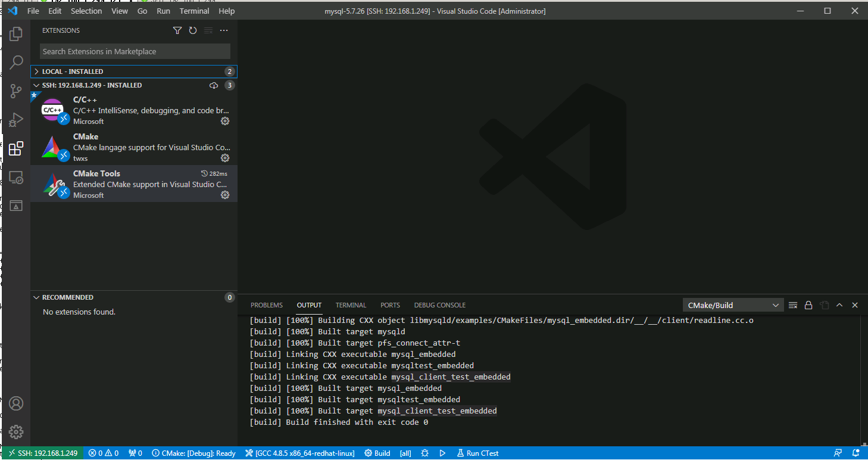Launch the CMake debugger from the status bar bug icon
The height and width of the screenshot is (460, 868).
tap(424, 453)
